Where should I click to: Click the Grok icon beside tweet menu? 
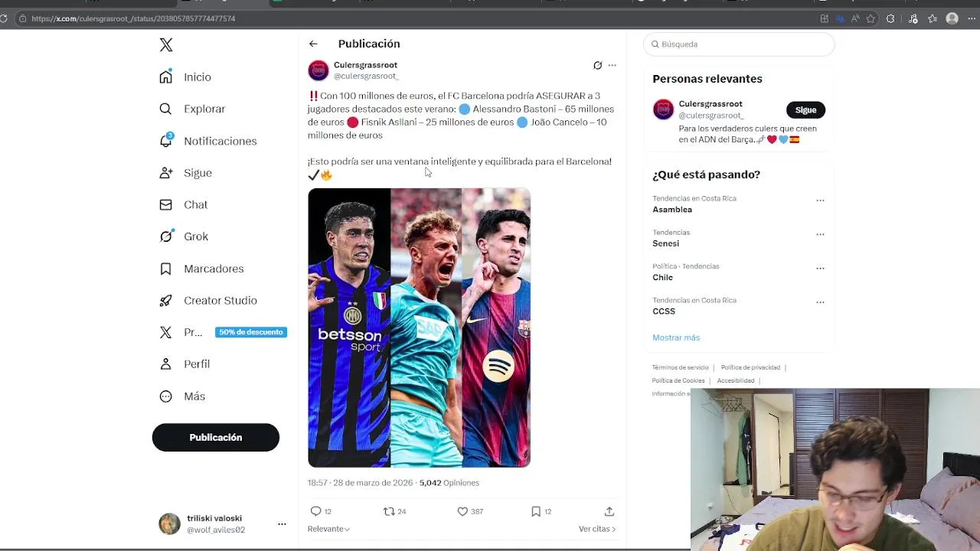click(597, 65)
